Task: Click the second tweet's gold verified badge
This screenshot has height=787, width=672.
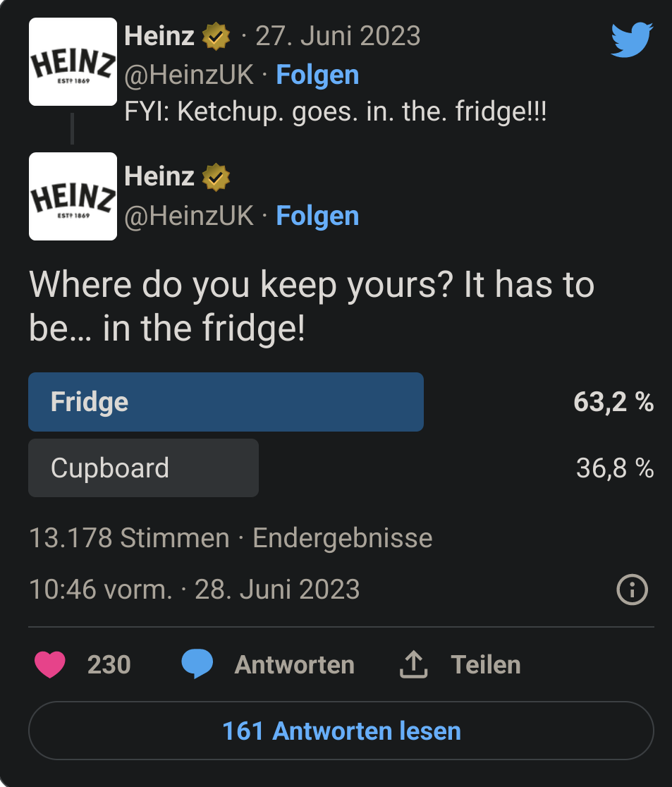Action: tap(216, 177)
